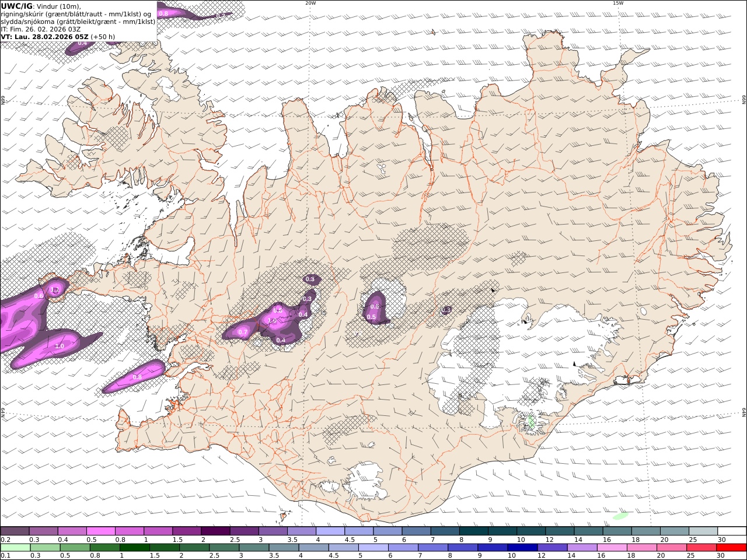The width and height of the screenshot is (747, 560).
Task: Pick the darkest purple 2–2.5 snow swatch
Action: click(x=215, y=531)
